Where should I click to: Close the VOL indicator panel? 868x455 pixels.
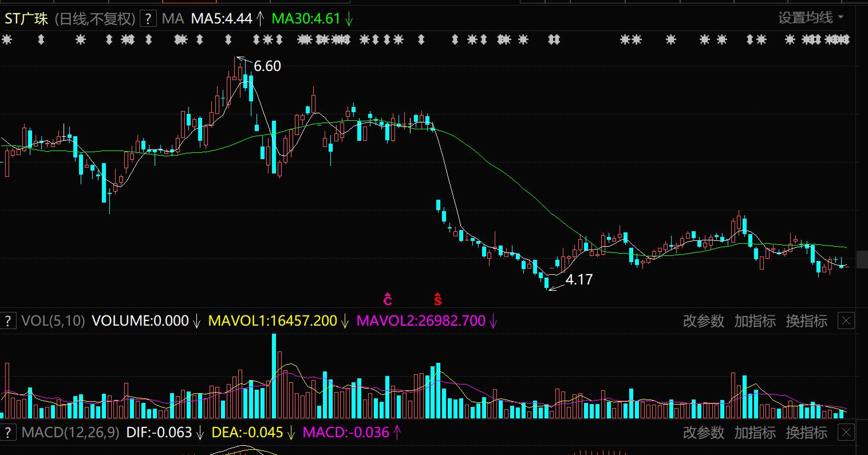[846, 321]
